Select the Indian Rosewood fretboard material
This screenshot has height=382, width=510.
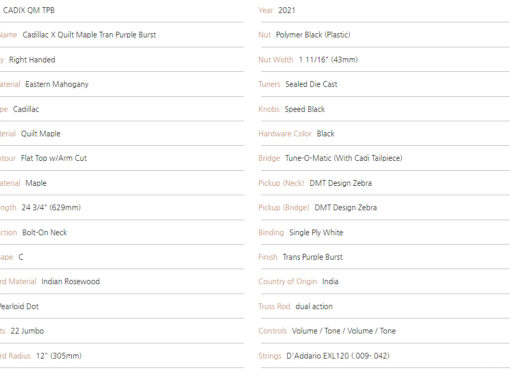[x=70, y=282]
